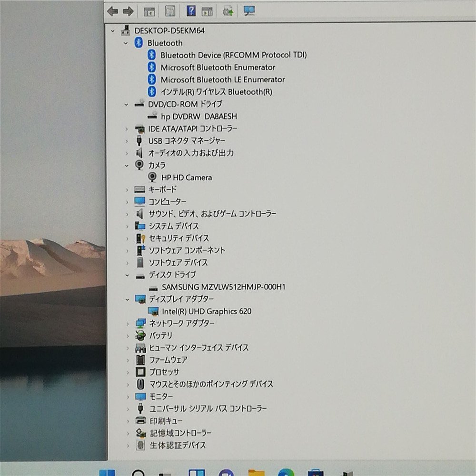Collapse the Bluetooth category

click(x=126, y=43)
